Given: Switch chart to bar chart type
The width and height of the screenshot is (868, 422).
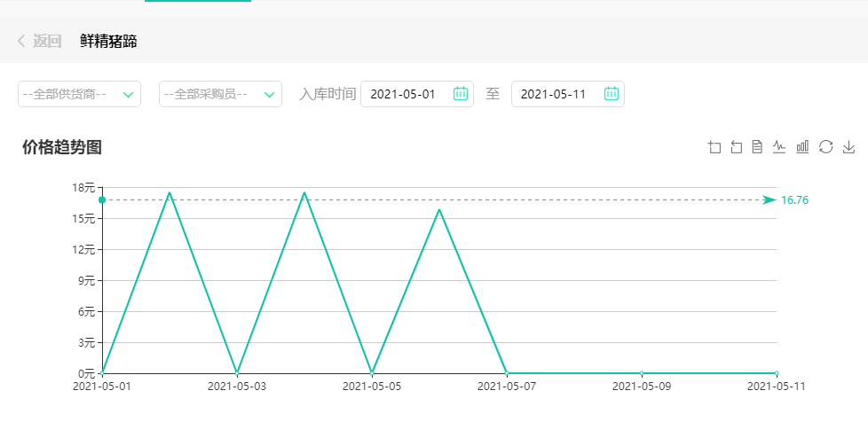Looking at the screenshot, I should pyautogui.click(x=802, y=147).
